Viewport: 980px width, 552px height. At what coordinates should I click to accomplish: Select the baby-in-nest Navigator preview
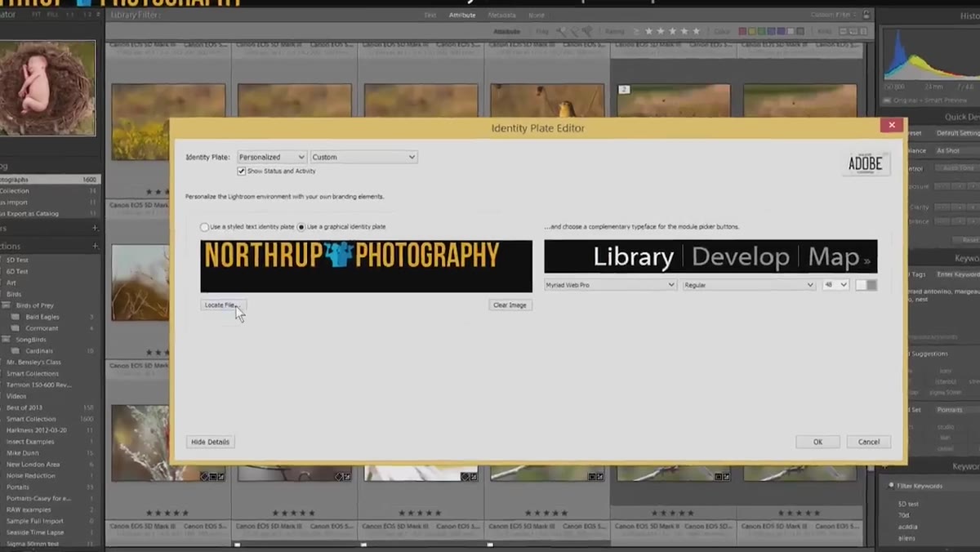pyautogui.click(x=47, y=87)
